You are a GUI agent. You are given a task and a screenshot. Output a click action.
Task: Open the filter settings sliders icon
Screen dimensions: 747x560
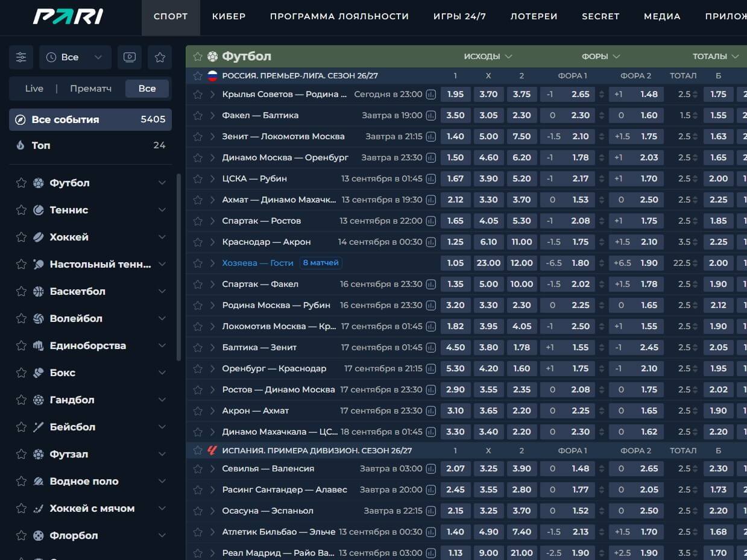click(x=21, y=57)
